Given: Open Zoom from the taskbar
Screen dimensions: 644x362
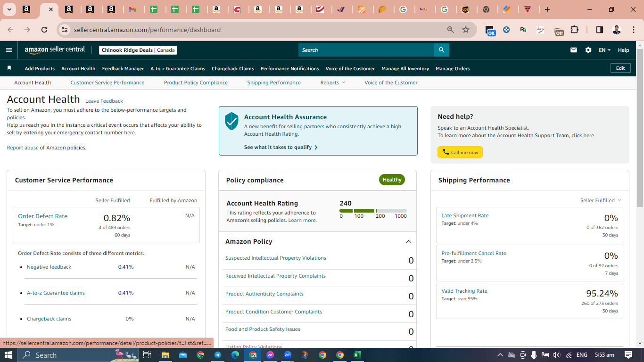Looking at the screenshot, I should [288, 355].
